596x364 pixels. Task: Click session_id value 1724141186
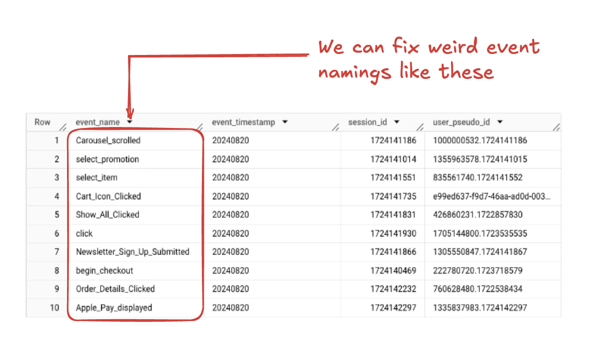coord(393,140)
